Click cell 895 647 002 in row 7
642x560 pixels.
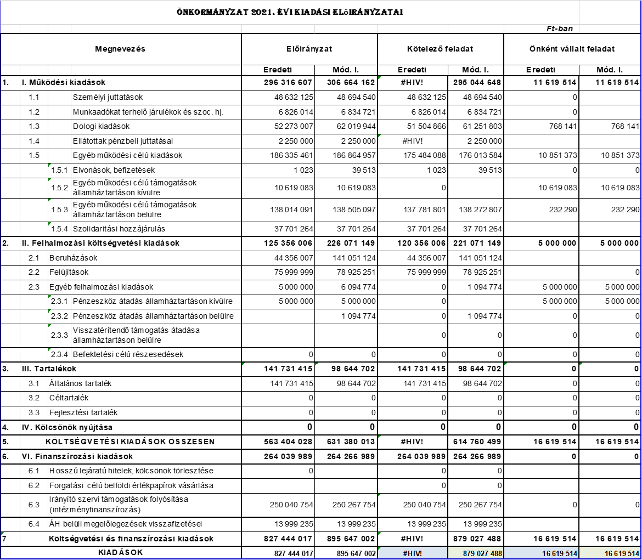(x=351, y=538)
